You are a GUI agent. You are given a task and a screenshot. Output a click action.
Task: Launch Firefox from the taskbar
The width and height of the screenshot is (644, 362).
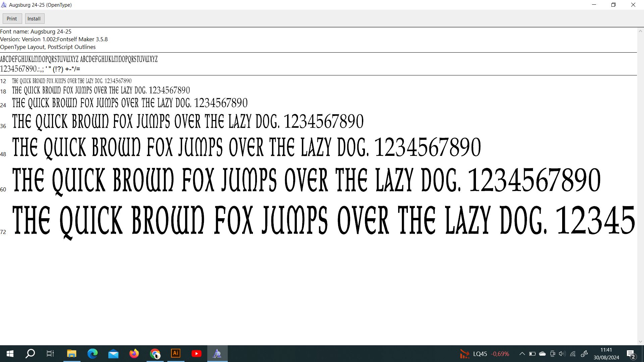click(x=134, y=354)
